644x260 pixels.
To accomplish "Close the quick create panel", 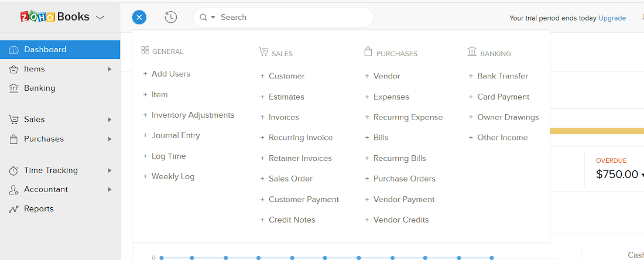I will [139, 17].
